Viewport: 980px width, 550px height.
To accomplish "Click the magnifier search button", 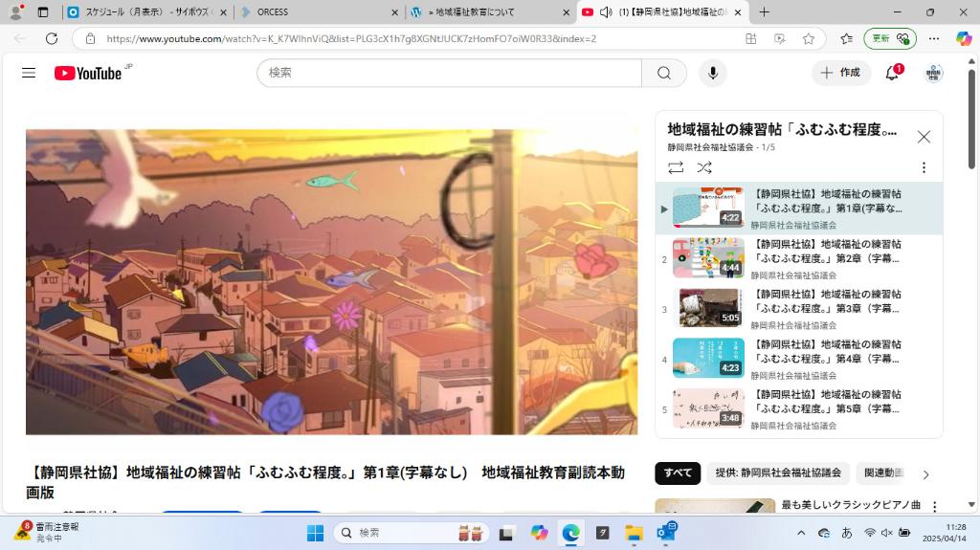I will point(664,73).
